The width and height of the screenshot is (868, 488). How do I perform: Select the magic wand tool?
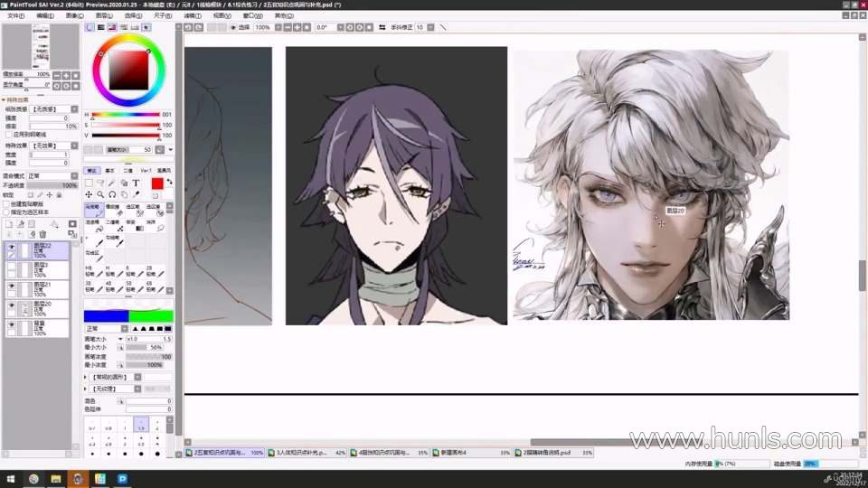click(112, 183)
